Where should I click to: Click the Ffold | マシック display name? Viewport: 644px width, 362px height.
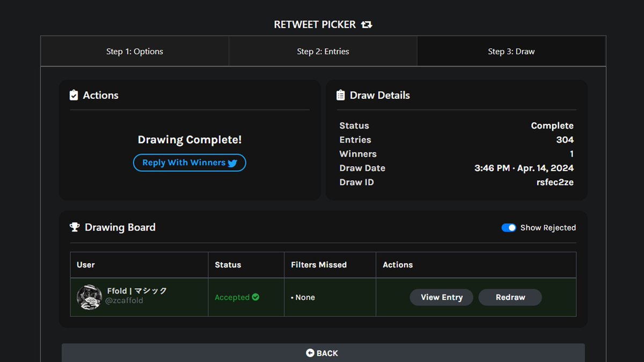tap(137, 291)
